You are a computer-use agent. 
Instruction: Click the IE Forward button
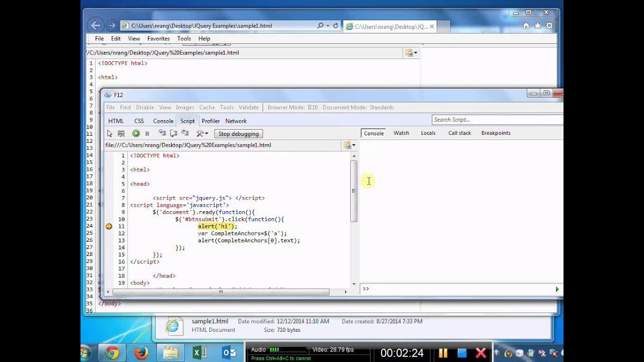(112, 26)
